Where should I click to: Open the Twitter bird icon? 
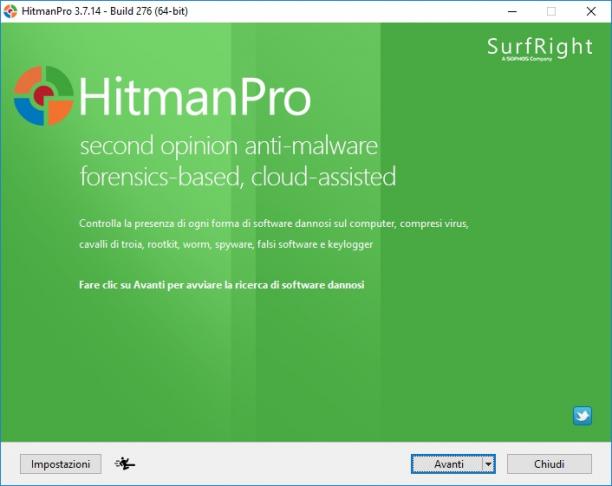coord(582,416)
